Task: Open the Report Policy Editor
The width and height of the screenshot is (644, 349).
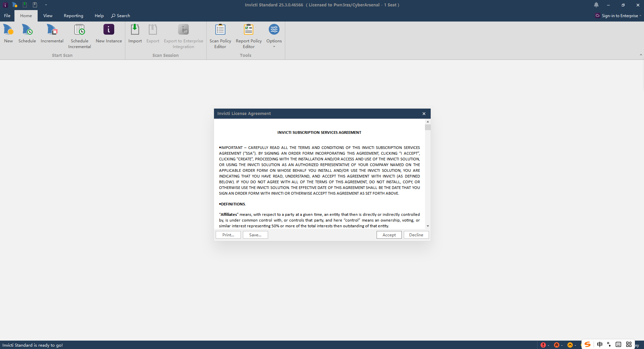Action: (249, 36)
